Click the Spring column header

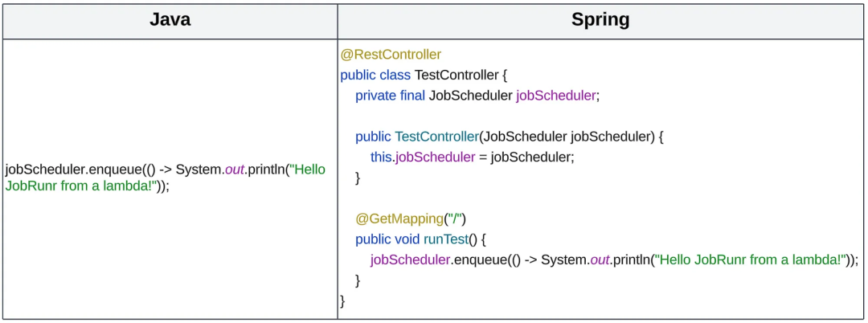[600, 20]
